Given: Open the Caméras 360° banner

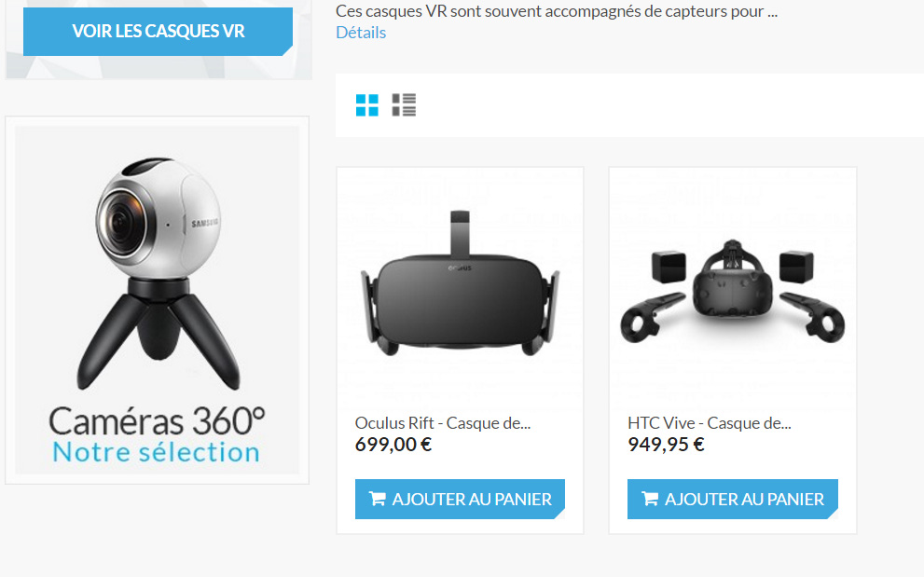Looking at the screenshot, I should click(157, 300).
